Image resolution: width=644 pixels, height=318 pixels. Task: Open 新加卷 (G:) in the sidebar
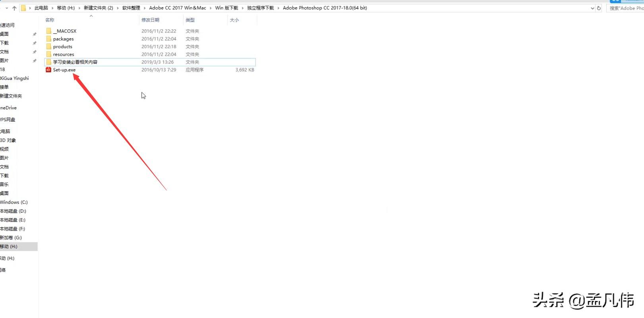coord(11,238)
